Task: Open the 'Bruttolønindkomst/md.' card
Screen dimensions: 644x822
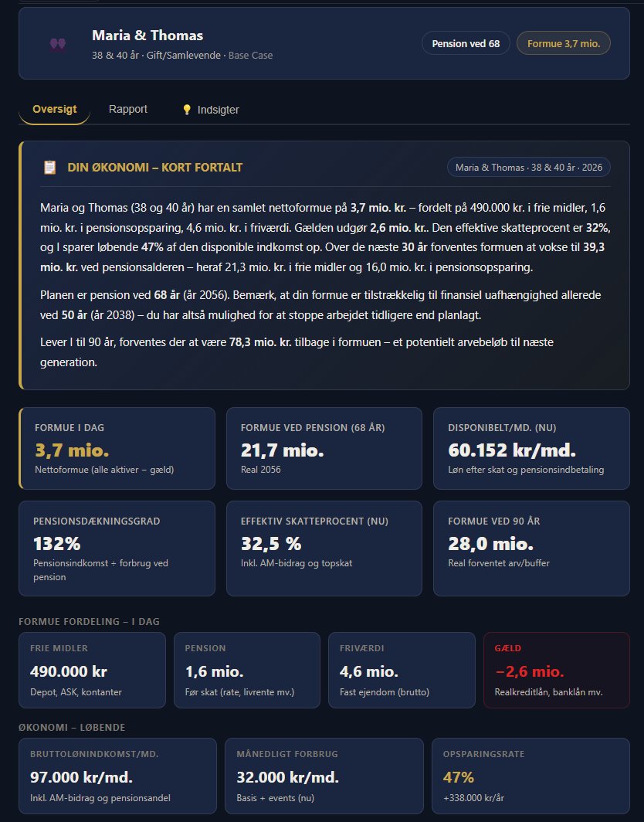Action: coord(117,776)
